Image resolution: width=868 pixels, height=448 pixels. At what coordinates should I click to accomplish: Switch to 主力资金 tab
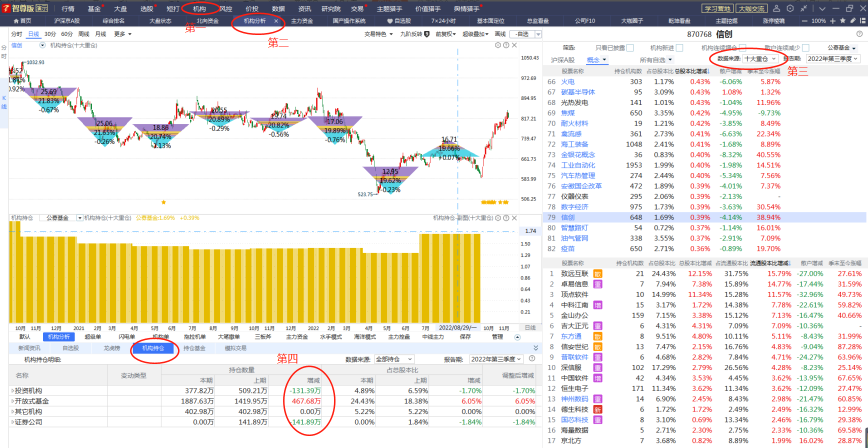pos(302,21)
